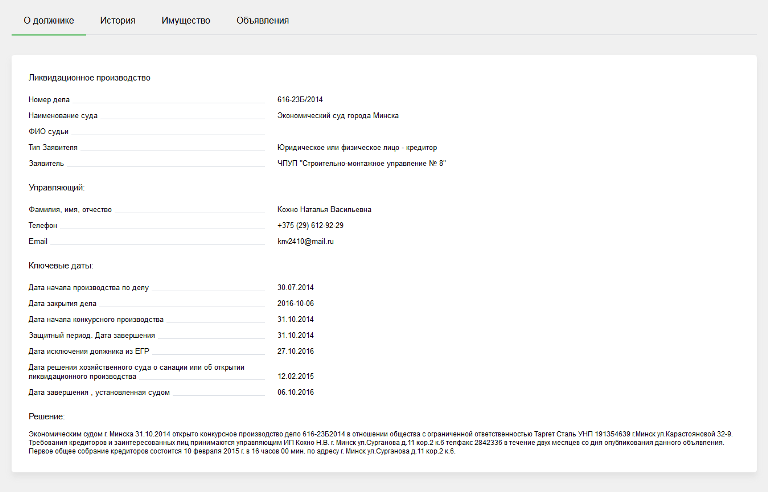Click the "Управляющий" section heading

pos(56,187)
